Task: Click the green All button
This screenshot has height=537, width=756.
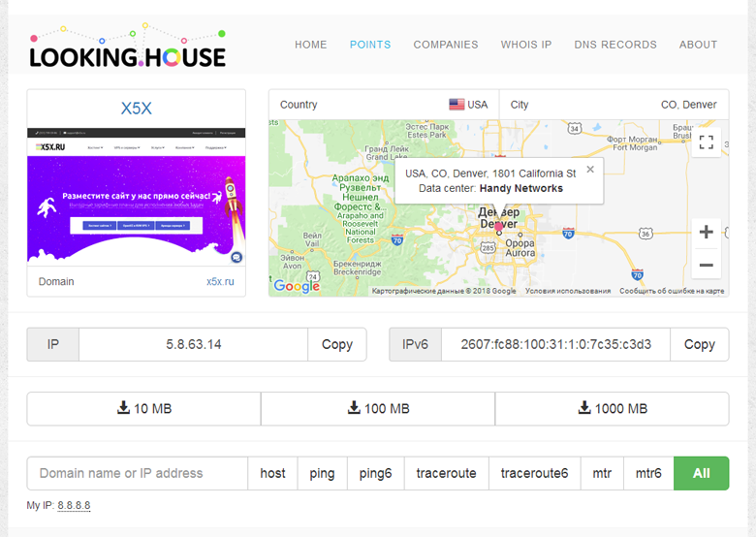Action: [701, 473]
